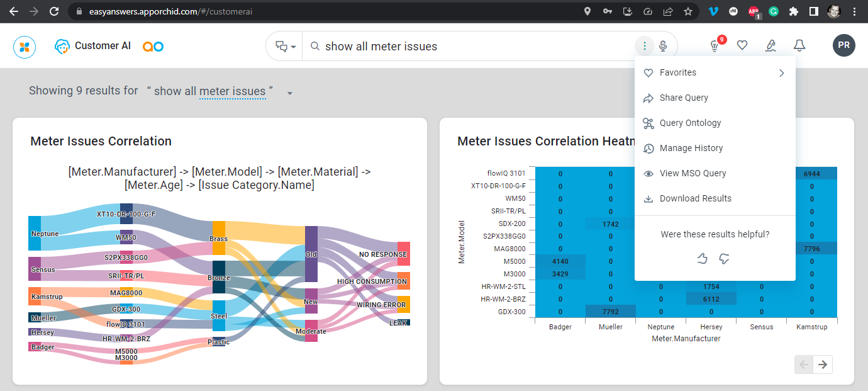Click the pen edit icon in header
The height and width of the screenshot is (391, 868).
click(771, 45)
